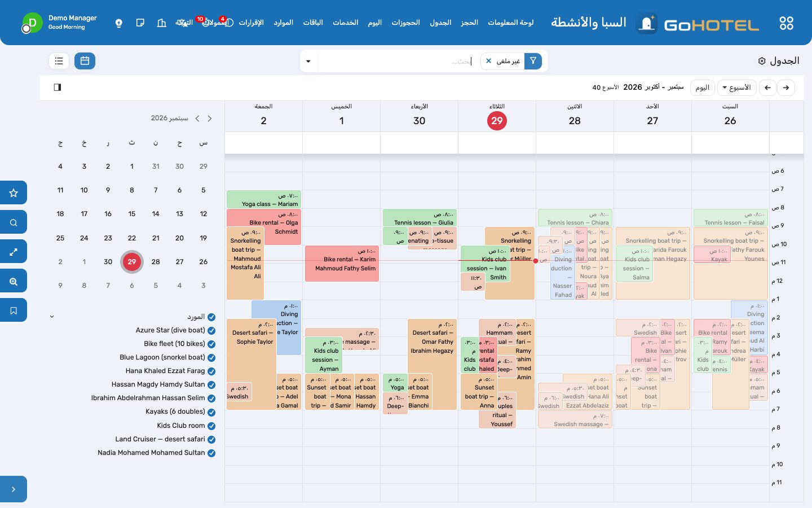Click the lightbulb tips icon in header

(x=119, y=23)
